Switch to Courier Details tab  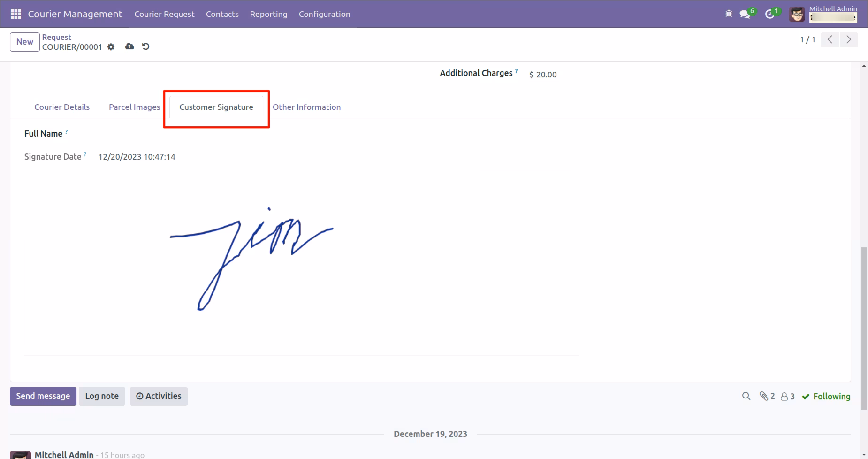pyautogui.click(x=62, y=107)
